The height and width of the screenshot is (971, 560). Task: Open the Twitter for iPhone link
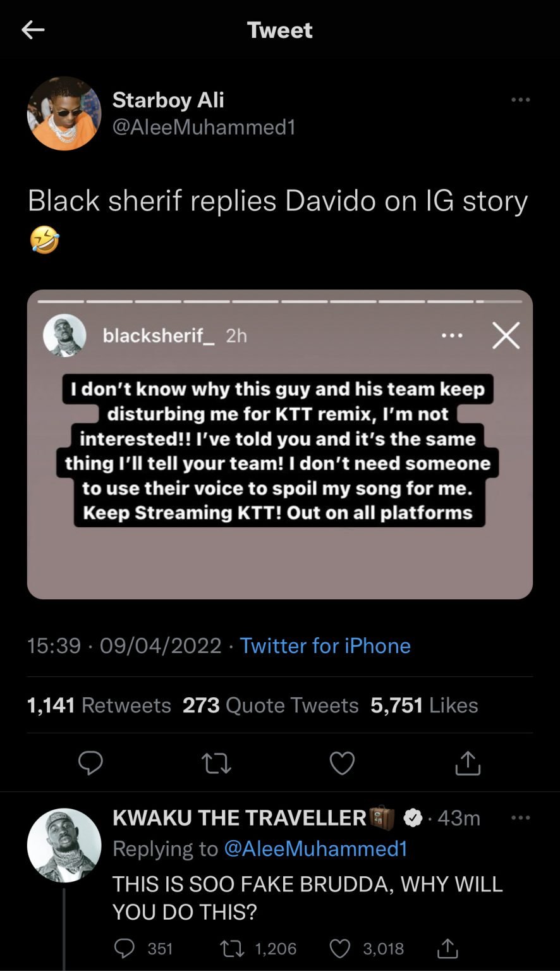tap(325, 645)
